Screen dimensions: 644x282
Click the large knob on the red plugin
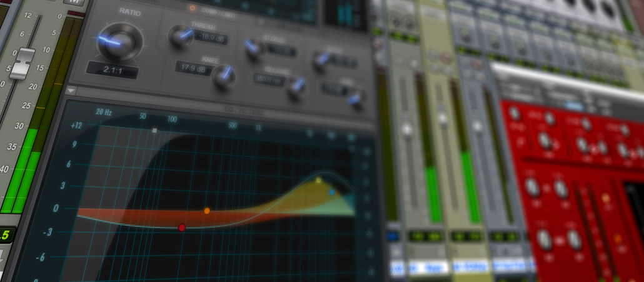click(532, 187)
